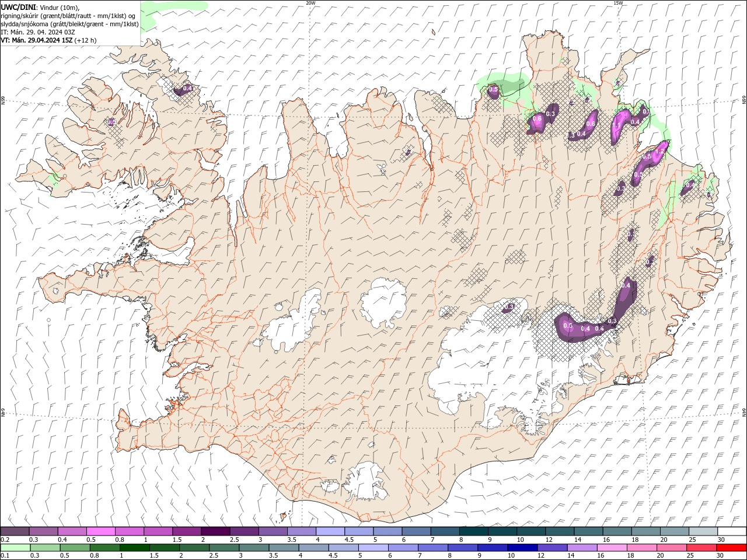Click the 0.4 snow value in the Westfjords
This screenshot has width=747, height=560.
pos(187,89)
